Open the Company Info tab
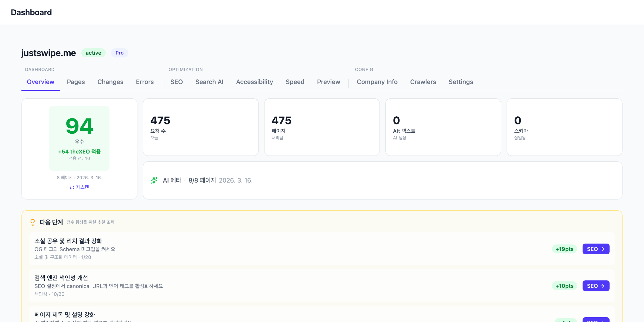Screen dimensions: 644x322 [377, 82]
